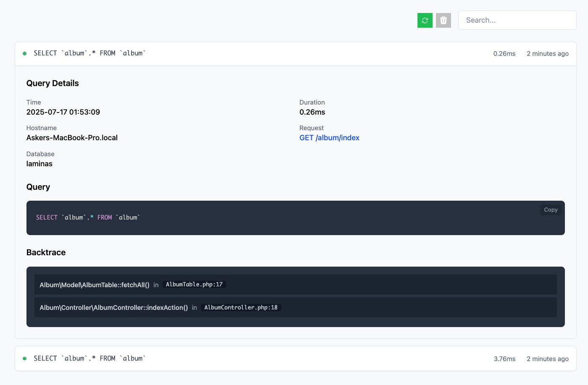
Task: Copy the SQL query with Copy button
Action: click(550, 210)
